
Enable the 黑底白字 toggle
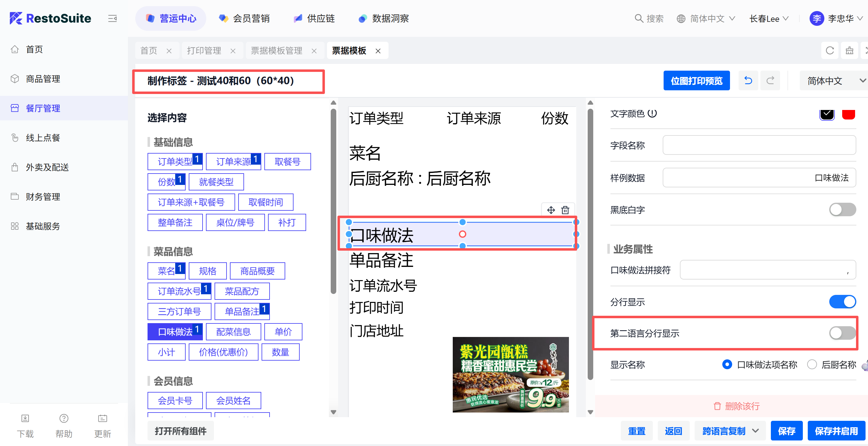[842, 209]
